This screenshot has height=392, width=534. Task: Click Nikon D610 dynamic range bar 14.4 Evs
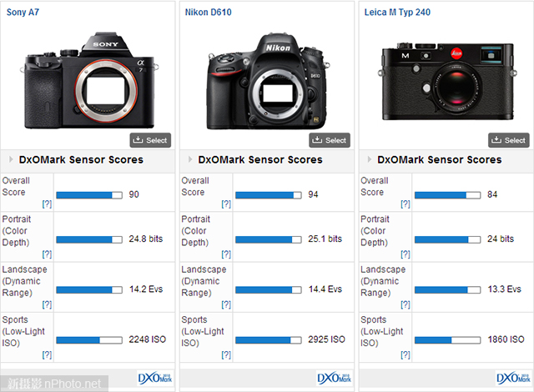(x=269, y=289)
